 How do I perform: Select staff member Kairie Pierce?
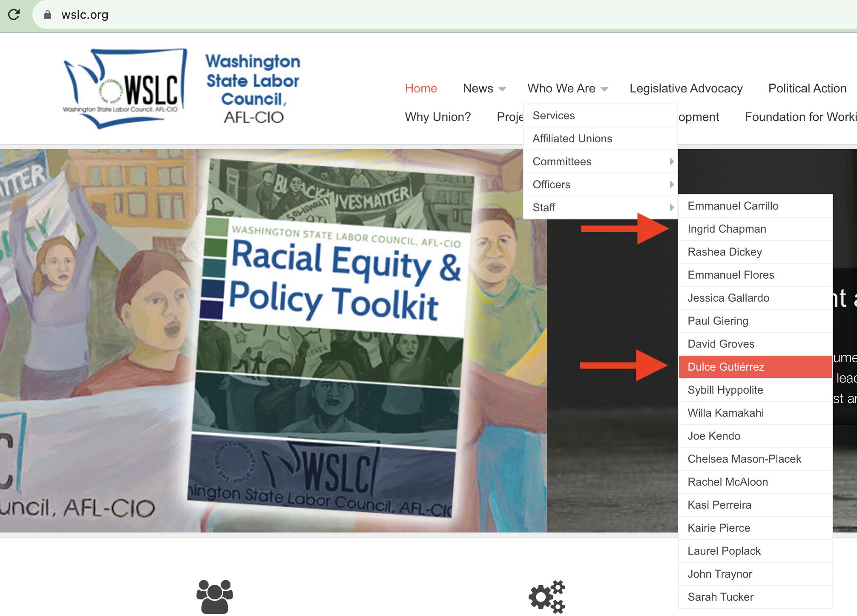[755, 528]
